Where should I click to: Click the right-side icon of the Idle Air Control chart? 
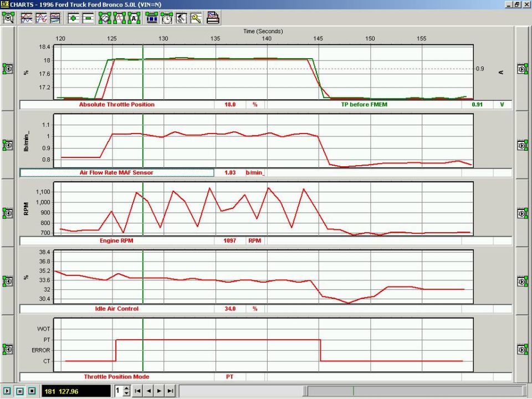[x=523, y=282]
